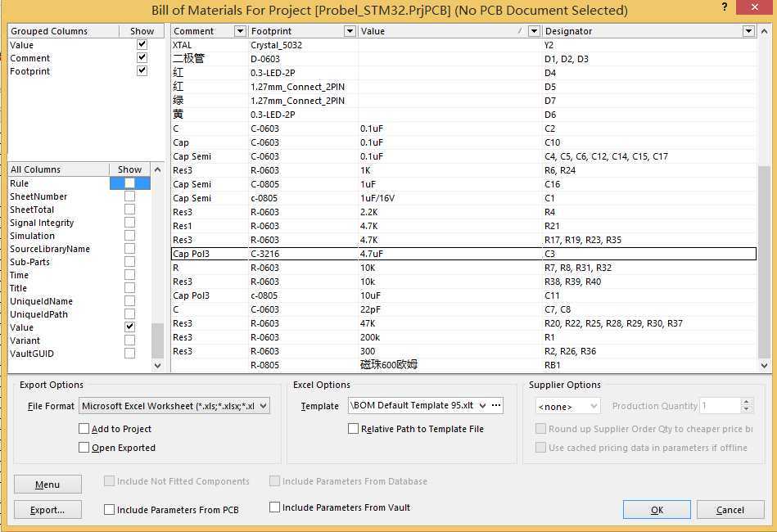The image size is (777, 532).
Task: Click Production Quantity input field
Action: [x=720, y=406]
